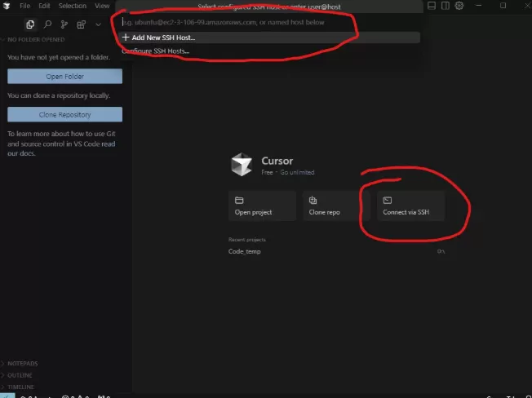Choose Configure SSH Hosts option

tap(155, 51)
